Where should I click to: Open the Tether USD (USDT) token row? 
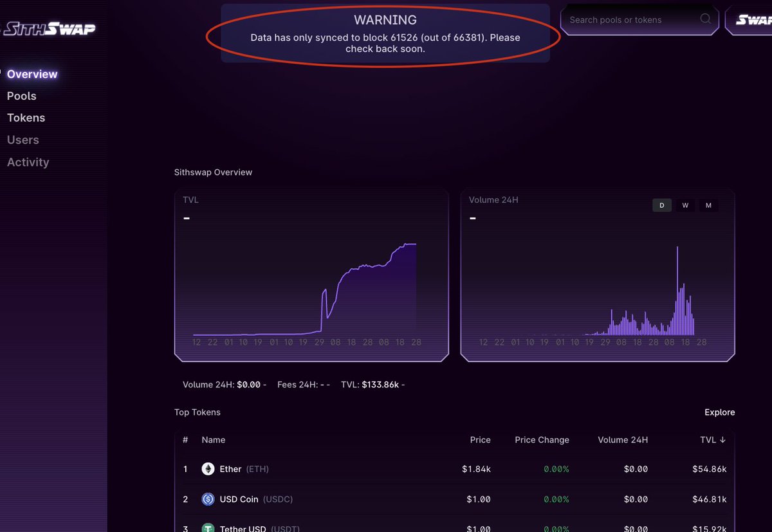tap(454, 524)
